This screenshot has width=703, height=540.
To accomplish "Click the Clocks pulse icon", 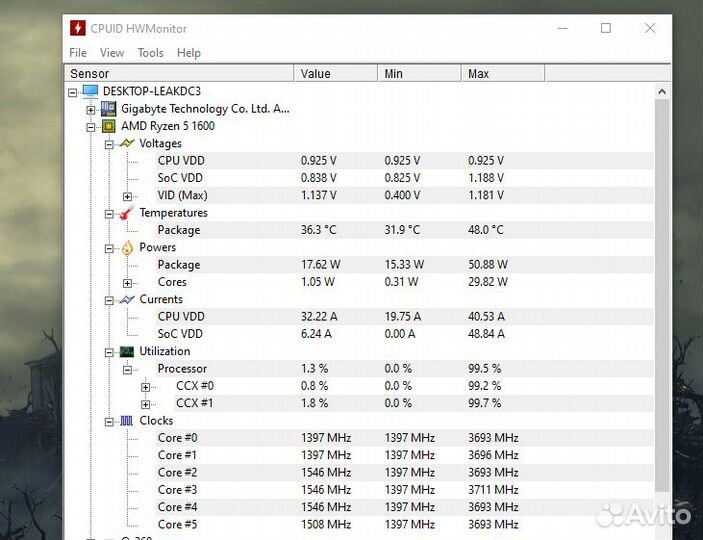I will tap(126, 421).
